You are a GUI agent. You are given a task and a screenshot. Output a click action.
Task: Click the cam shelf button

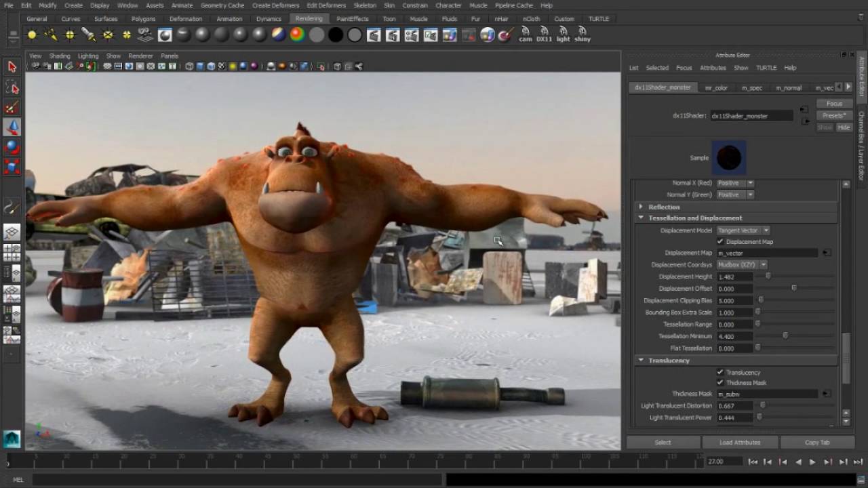(x=526, y=35)
